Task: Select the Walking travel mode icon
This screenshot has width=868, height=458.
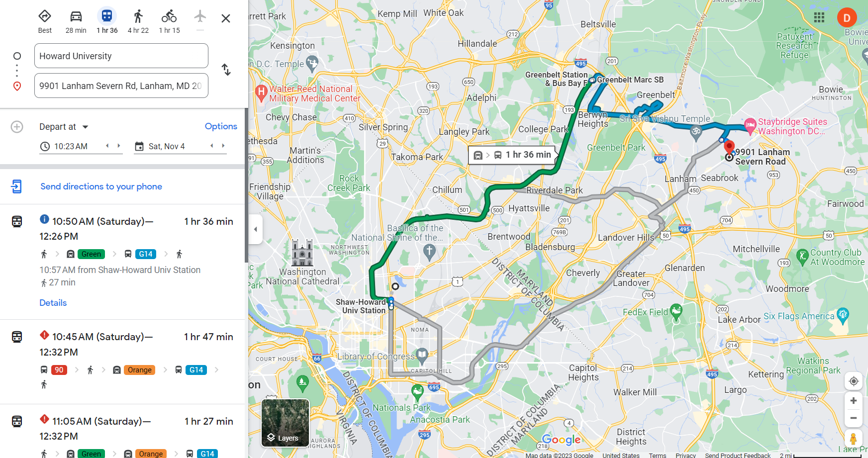Action: (x=138, y=16)
